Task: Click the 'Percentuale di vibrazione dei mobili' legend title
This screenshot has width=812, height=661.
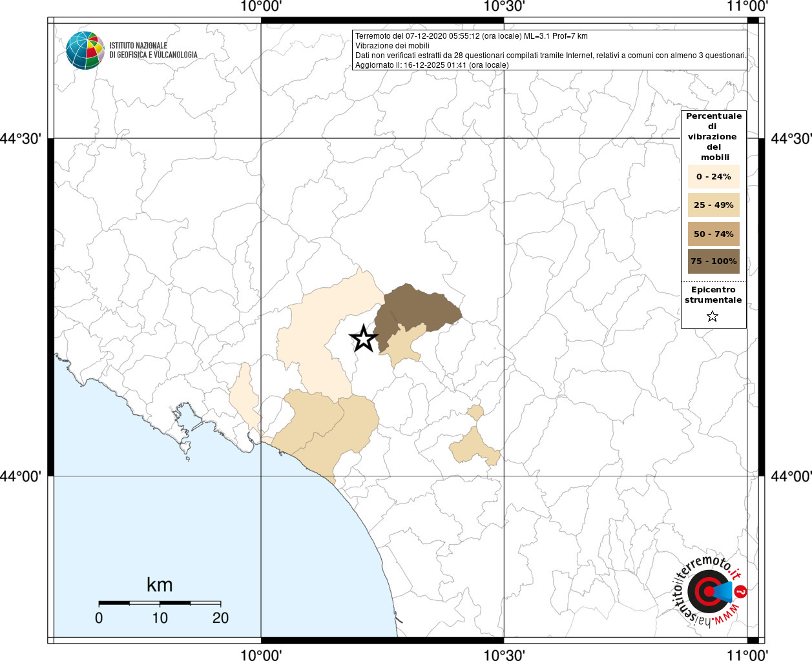Action: coord(713,136)
